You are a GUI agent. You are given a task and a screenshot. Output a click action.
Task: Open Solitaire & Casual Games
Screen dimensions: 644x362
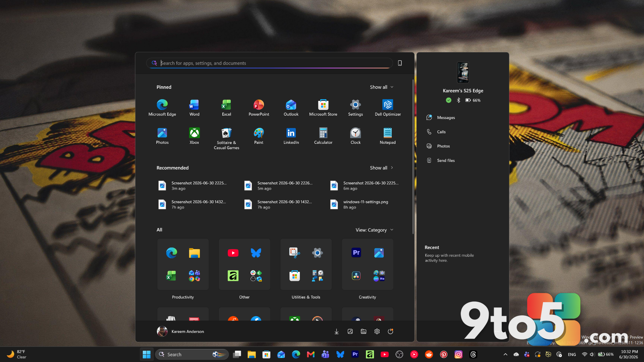(x=226, y=138)
